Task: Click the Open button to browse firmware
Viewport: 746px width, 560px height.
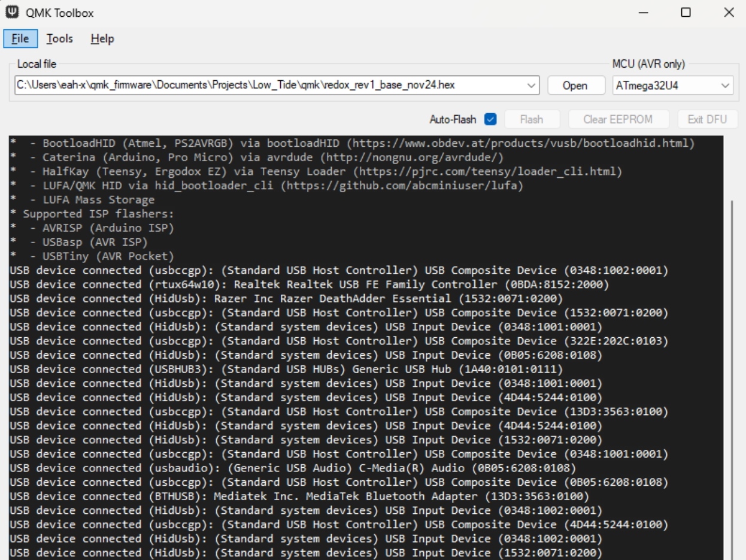Action: (x=574, y=85)
